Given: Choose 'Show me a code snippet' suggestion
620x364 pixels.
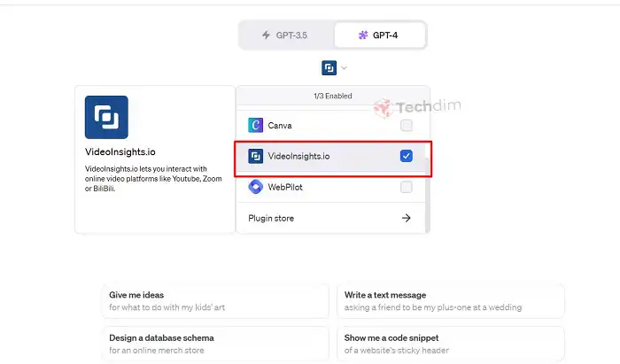Looking at the screenshot, I should 450,344.
